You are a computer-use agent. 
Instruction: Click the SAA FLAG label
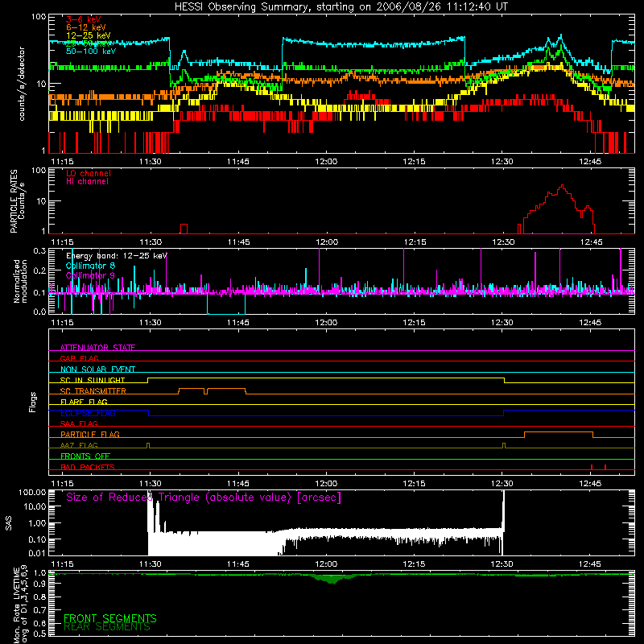click(x=79, y=423)
